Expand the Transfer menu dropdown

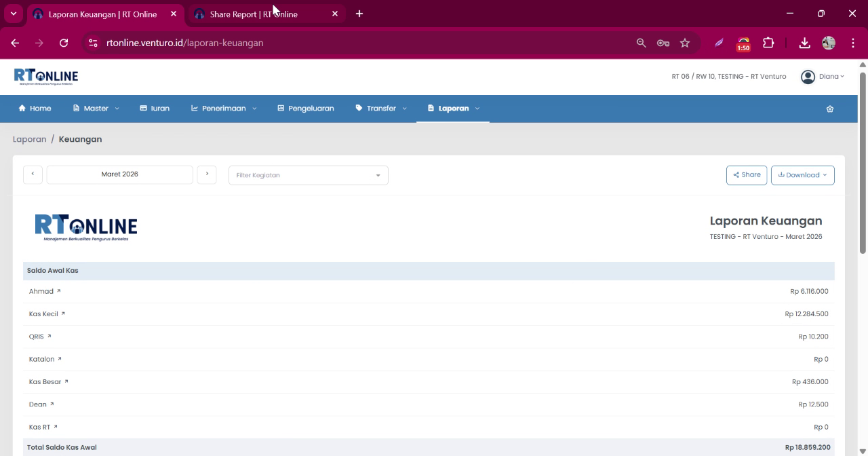pos(381,109)
